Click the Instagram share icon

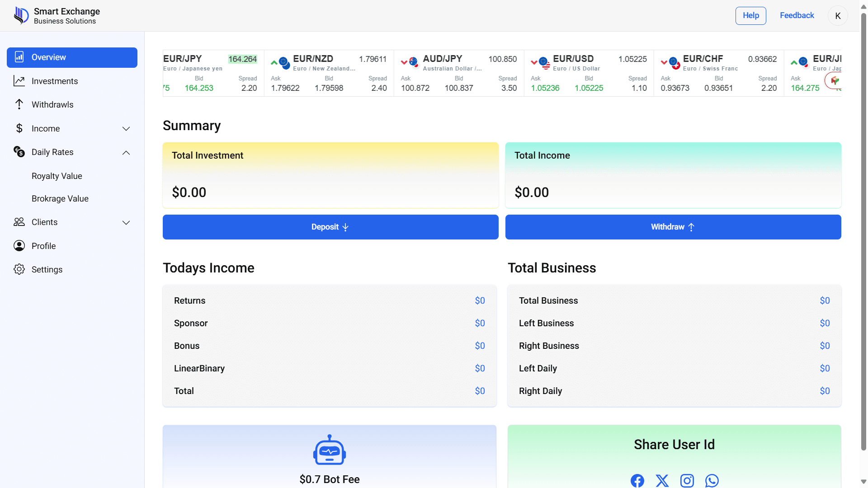coord(687,480)
